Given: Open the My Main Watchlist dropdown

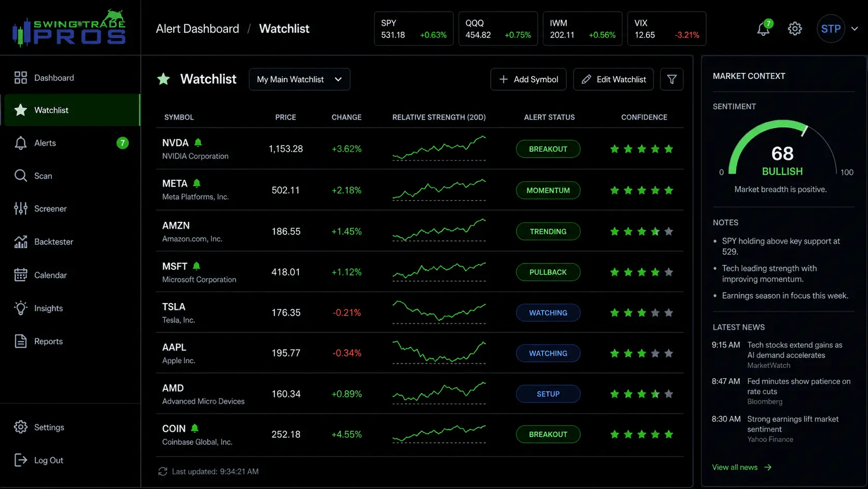Looking at the screenshot, I should point(300,80).
